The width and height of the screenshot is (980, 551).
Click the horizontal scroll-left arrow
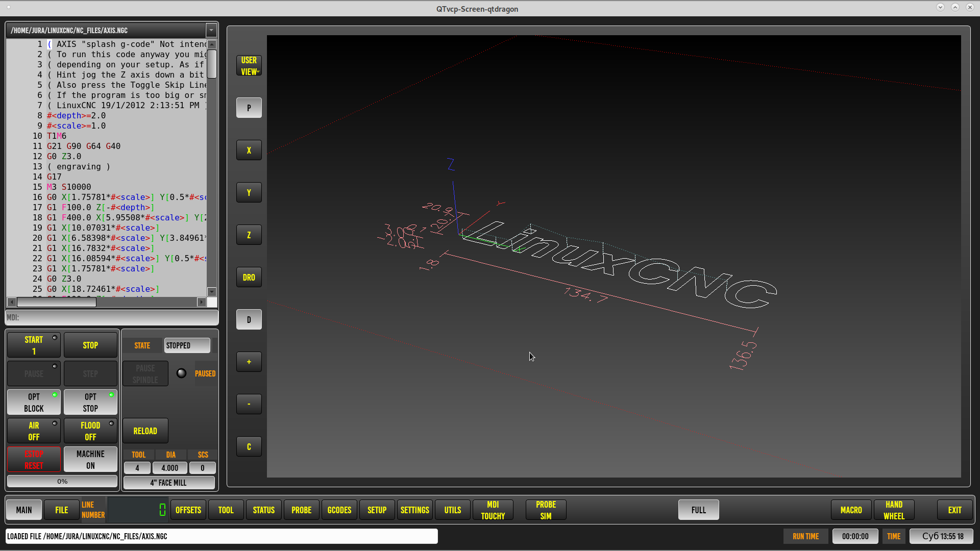[11, 302]
